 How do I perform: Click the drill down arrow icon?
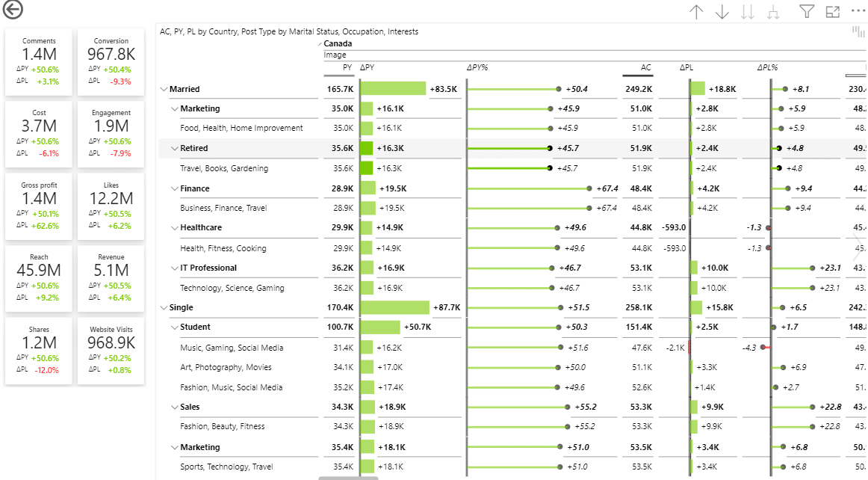tap(720, 13)
